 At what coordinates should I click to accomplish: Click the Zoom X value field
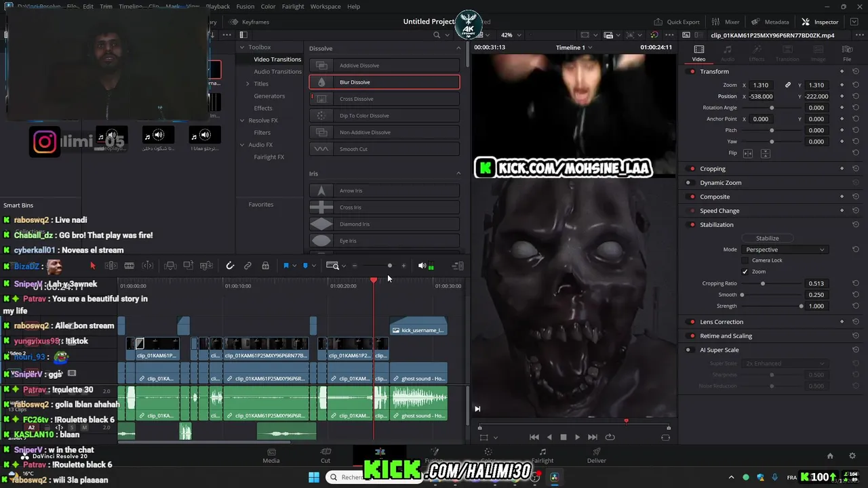[x=761, y=85]
